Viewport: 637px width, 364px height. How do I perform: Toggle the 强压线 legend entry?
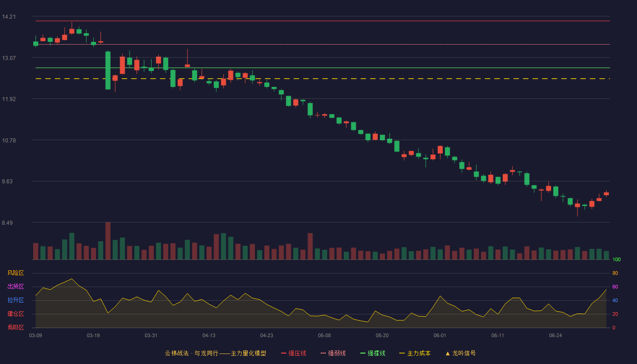coord(293,353)
